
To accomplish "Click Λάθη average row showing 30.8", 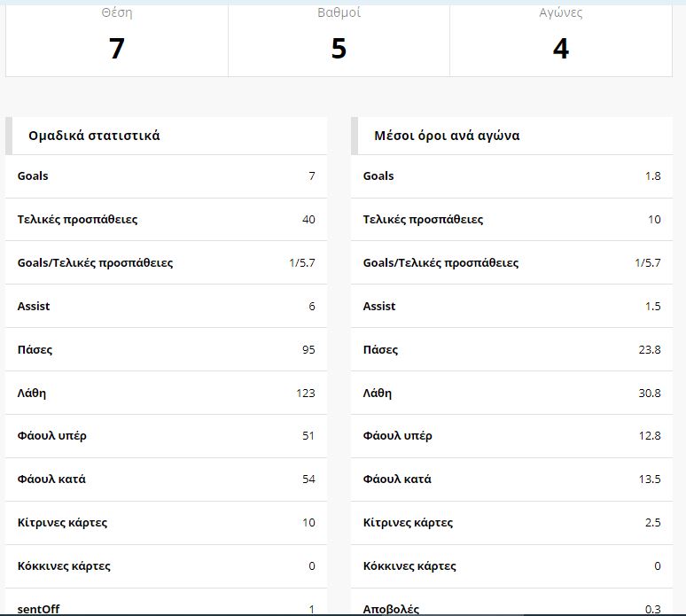I will pyautogui.click(x=511, y=394).
